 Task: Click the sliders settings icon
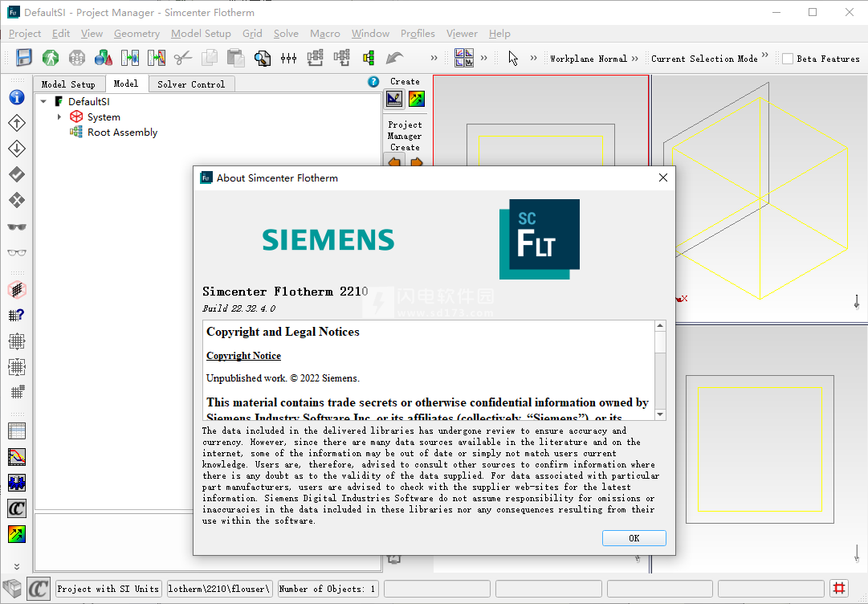coord(288,58)
